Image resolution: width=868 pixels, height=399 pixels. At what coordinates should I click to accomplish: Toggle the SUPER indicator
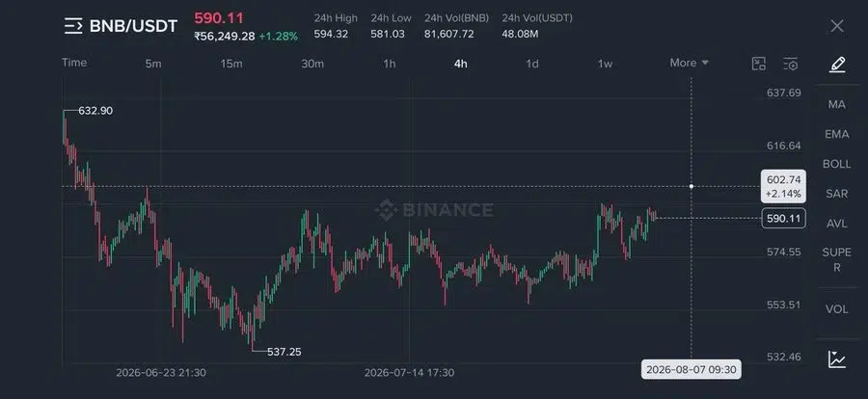pyautogui.click(x=837, y=259)
